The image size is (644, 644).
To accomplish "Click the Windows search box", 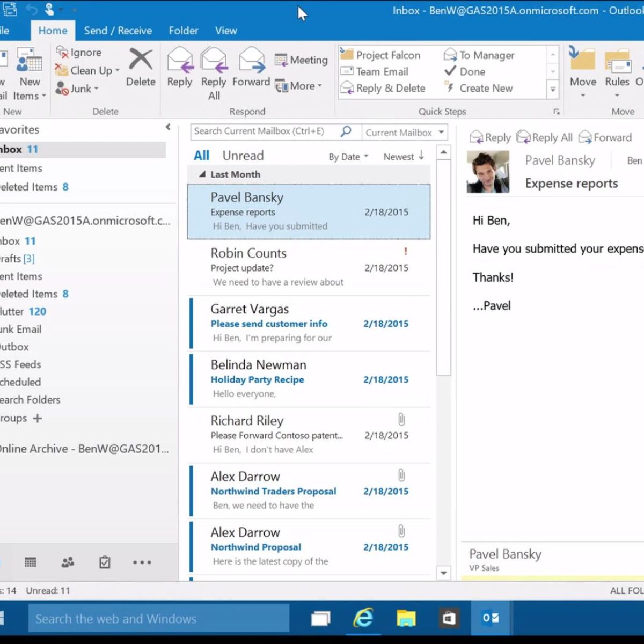I will [x=159, y=618].
